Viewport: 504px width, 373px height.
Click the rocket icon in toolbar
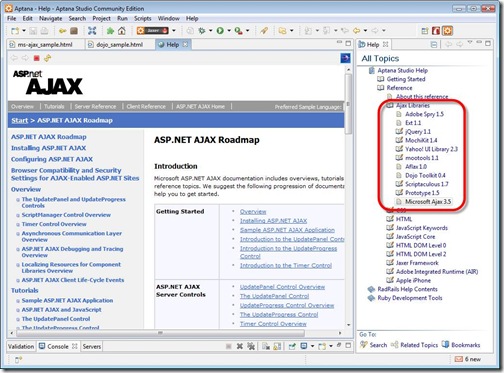click(x=264, y=31)
